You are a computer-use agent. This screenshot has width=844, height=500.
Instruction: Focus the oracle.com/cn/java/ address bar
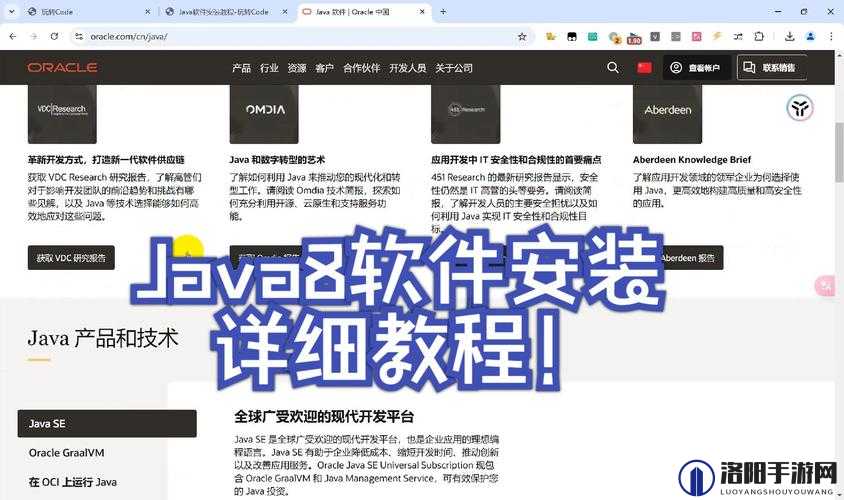(301, 37)
